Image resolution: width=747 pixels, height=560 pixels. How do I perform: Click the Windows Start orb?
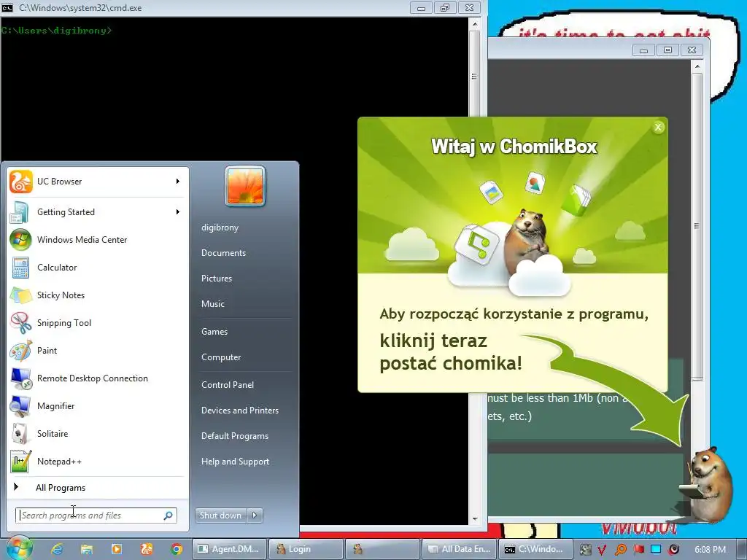[19, 548]
